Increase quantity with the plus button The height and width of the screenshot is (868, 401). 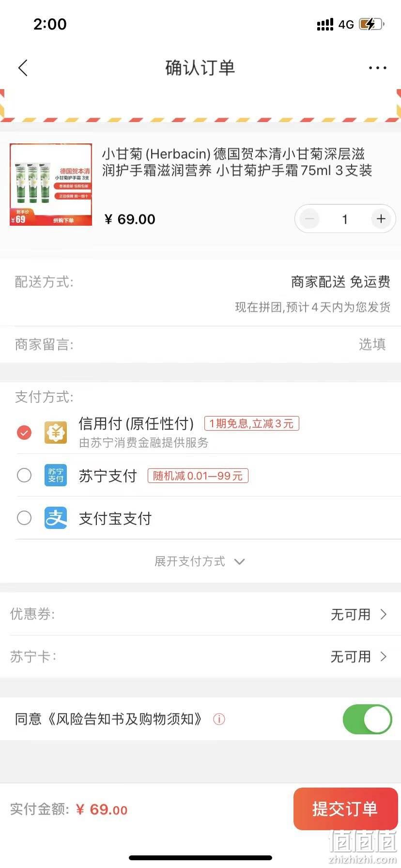pos(381,219)
